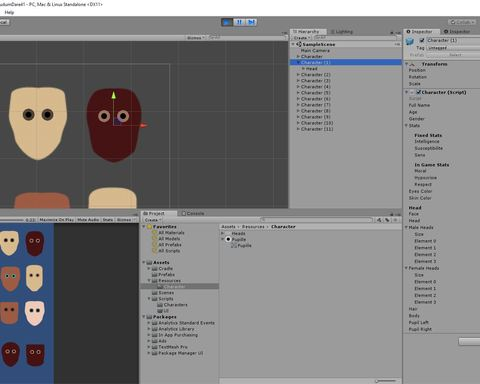Click the TextMesh Pro package folder icon
This screenshot has height=384, width=480.
155,347
